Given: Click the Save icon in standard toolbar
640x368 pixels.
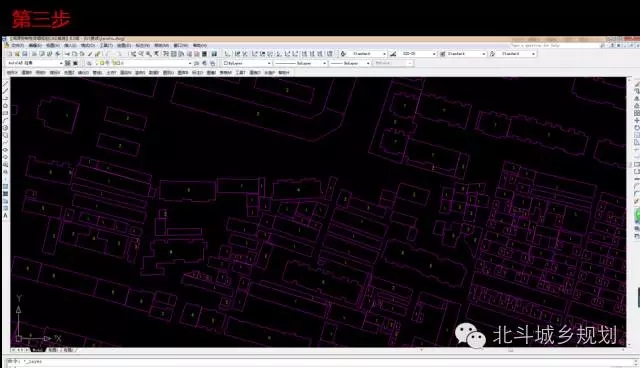Looking at the screenshot, I should pos(25,54).
